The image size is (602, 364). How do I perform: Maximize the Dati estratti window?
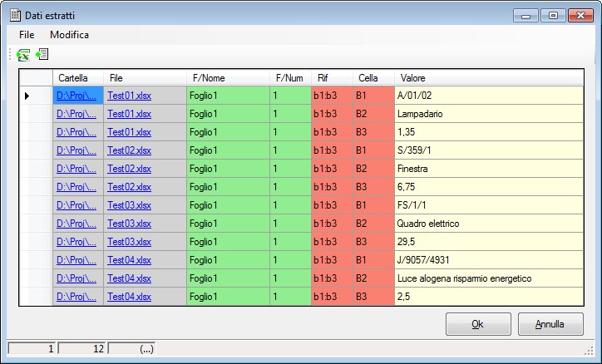553,14
